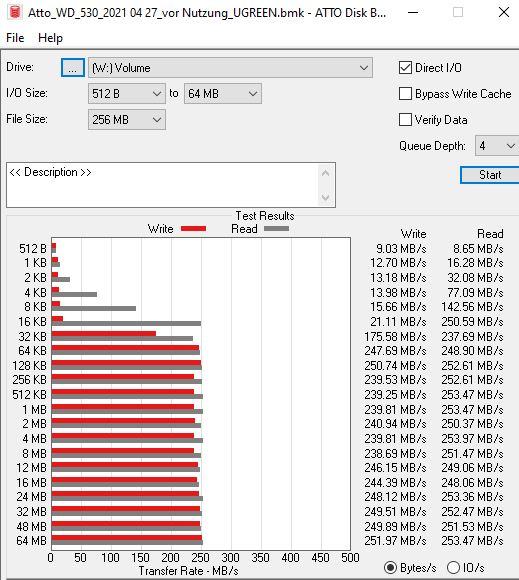Click the 64 MB row label in chart

coord(31,541)
